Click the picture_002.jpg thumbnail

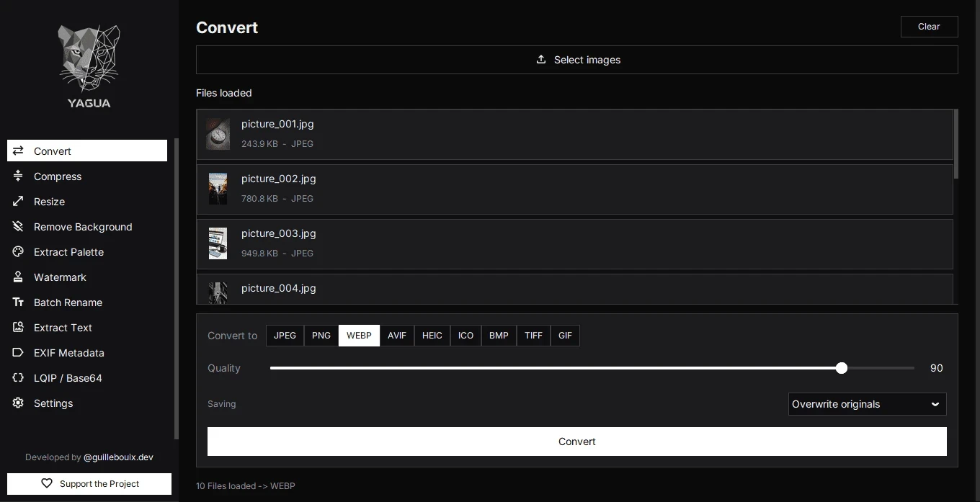(x=218, y=189)
